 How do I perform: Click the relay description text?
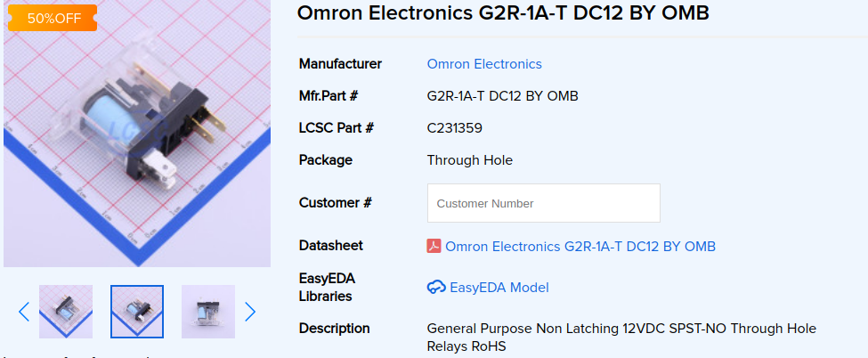click(621, 337)
